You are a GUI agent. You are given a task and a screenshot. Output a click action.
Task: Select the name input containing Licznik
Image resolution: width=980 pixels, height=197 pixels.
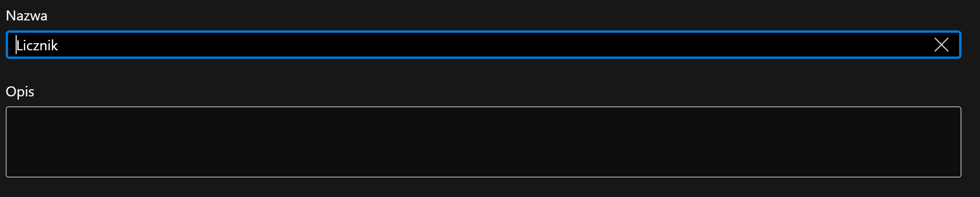coord(475,45)
